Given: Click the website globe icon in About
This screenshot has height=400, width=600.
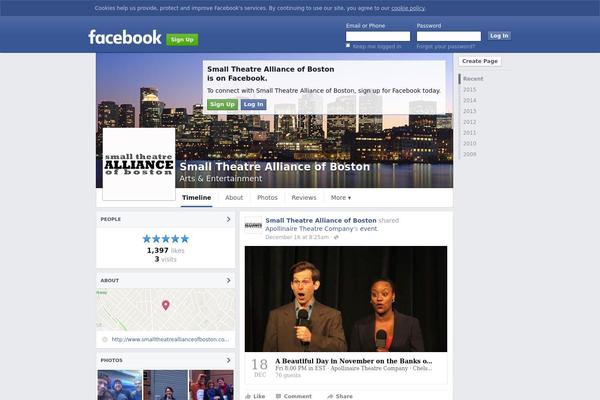Looking at the screenshot, I should [x=105, y=340].
